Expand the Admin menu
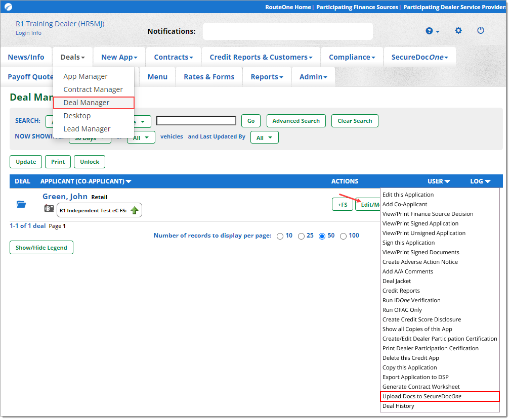 [314, 77]
